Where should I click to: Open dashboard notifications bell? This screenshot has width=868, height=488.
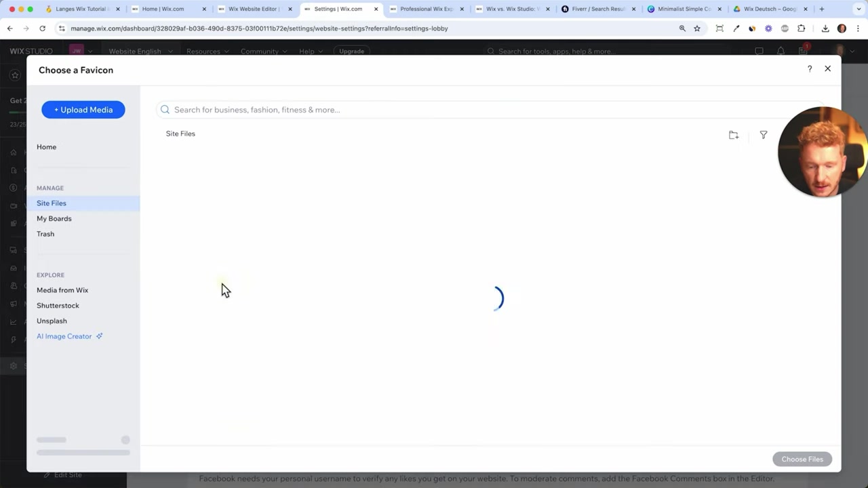781,52
